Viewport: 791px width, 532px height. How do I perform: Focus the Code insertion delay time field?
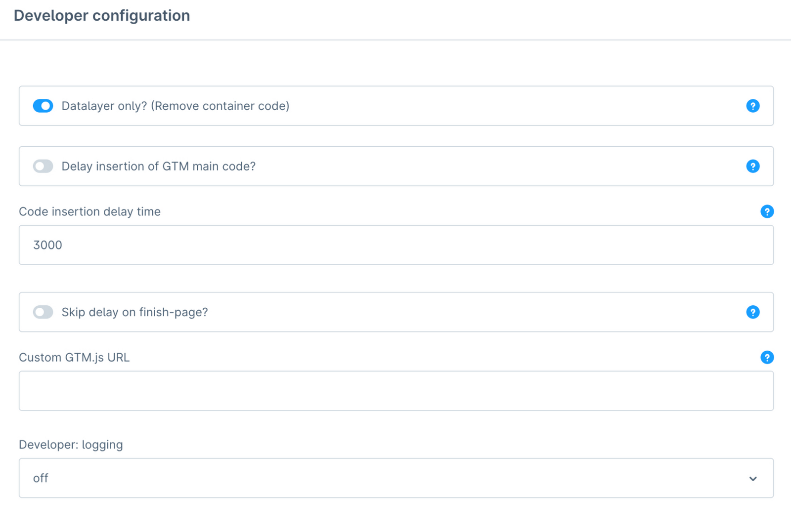coord(395,245)
